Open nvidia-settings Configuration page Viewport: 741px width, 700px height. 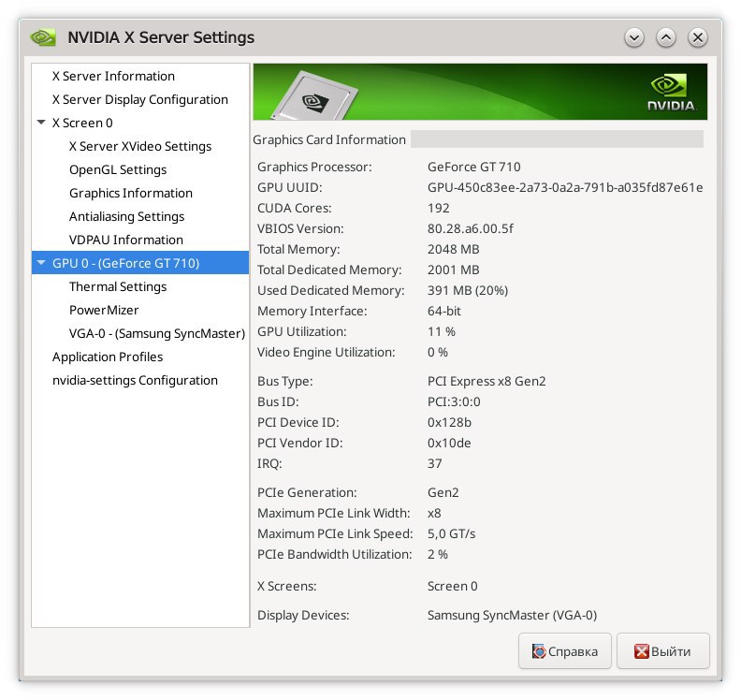pos(135,380)
